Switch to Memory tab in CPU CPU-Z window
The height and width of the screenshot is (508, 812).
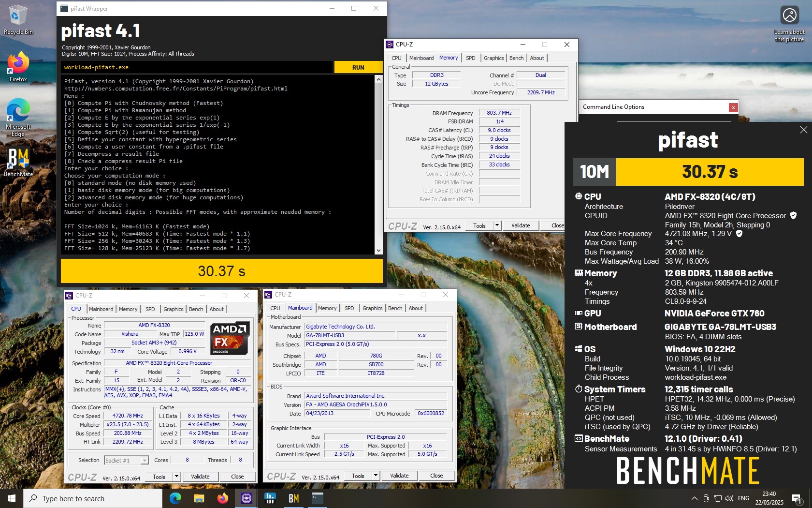(128, 309)
